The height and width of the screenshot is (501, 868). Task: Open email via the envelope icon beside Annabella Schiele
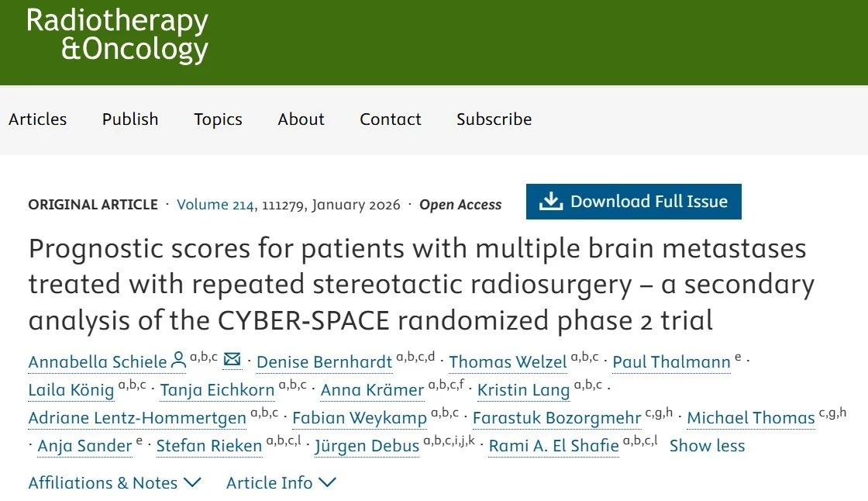click(x=232, y=359)
